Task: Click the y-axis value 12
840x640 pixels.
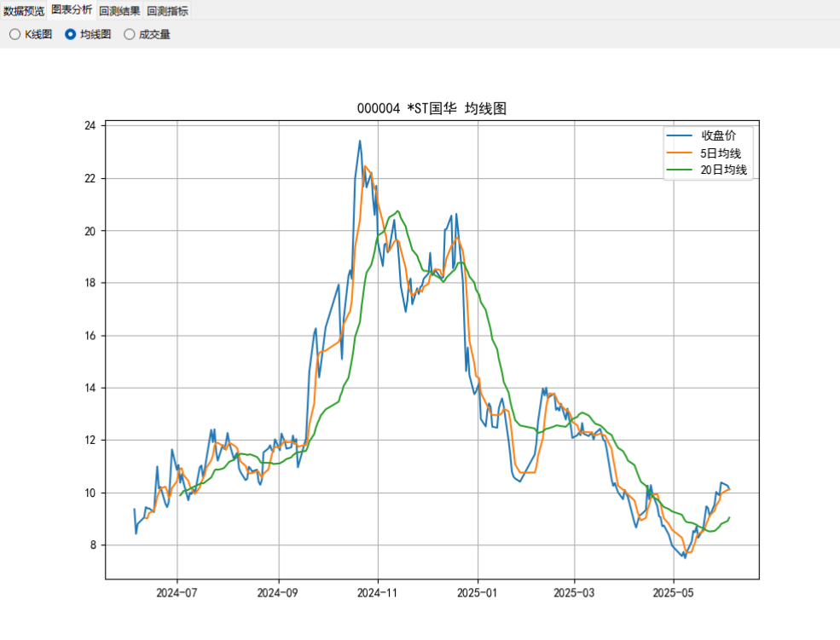Action: click(90, 441)
